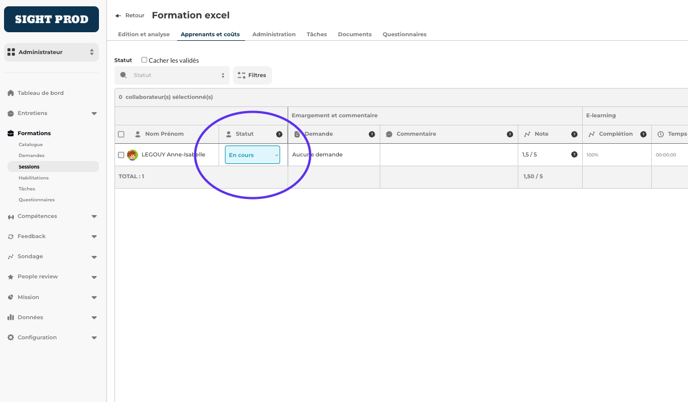
Task: Open Catalogue under Formations
Action: [x=31, y=145]
